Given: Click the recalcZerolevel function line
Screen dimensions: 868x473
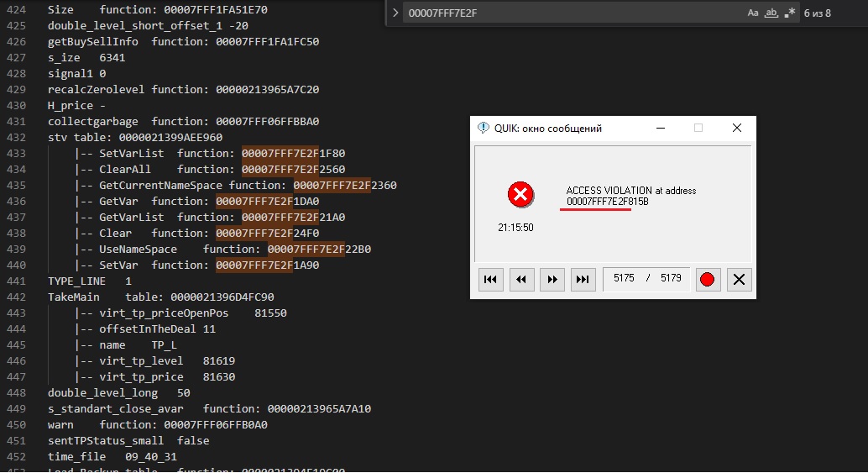Looking at the screenshot, I should 183,90.
